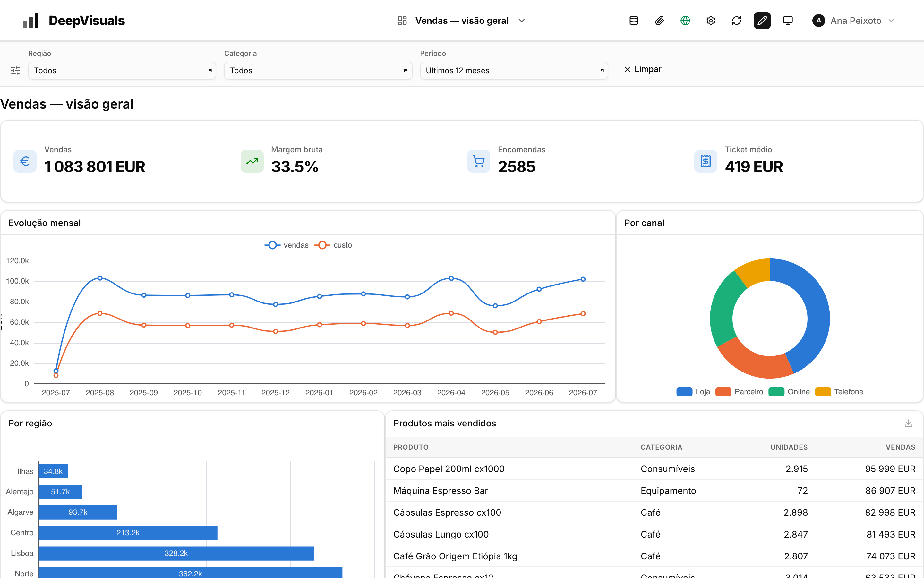Open the Categoria dropdown

point(318,71)
